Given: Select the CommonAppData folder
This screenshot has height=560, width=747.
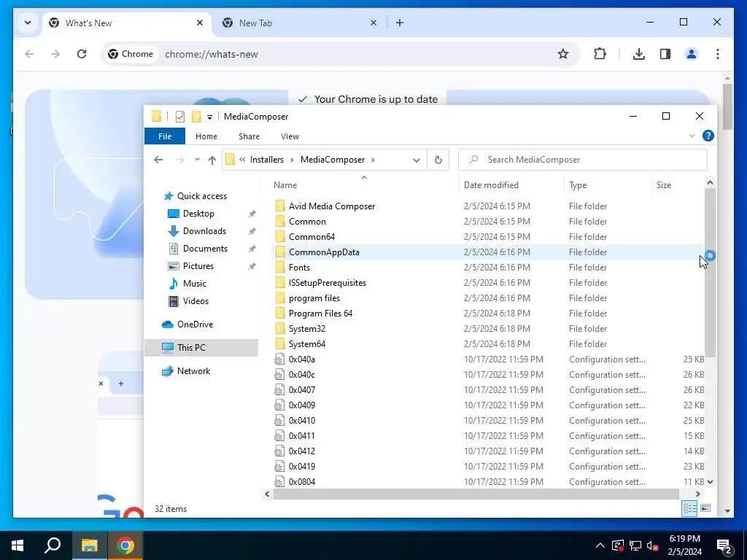Looking at the screenshot, I should [x=324, y=252].
